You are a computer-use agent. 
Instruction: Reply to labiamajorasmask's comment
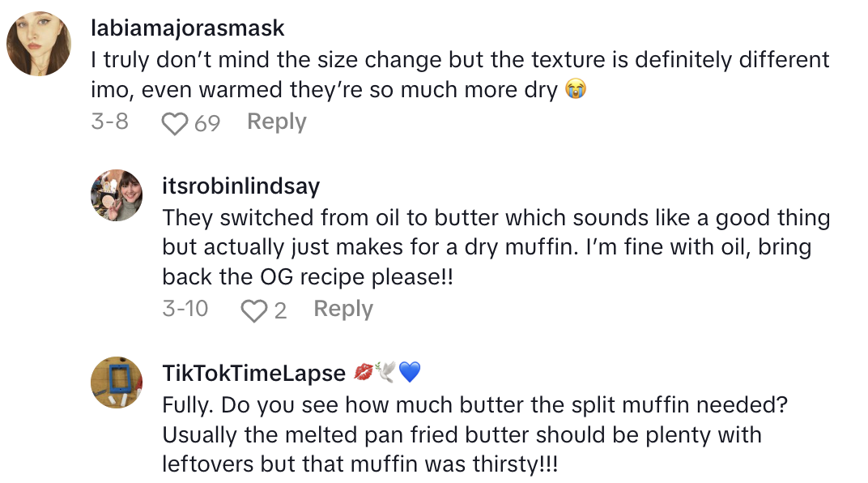pos(276,122)
